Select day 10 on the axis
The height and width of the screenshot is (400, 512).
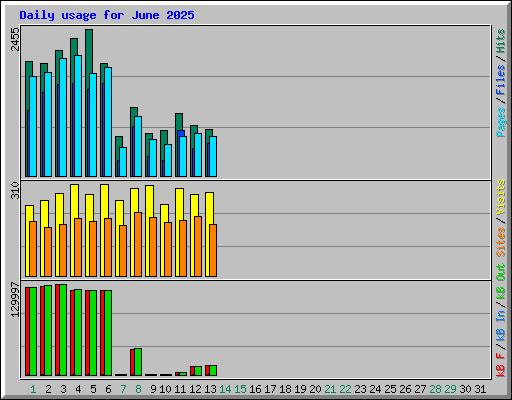(165, 389)
